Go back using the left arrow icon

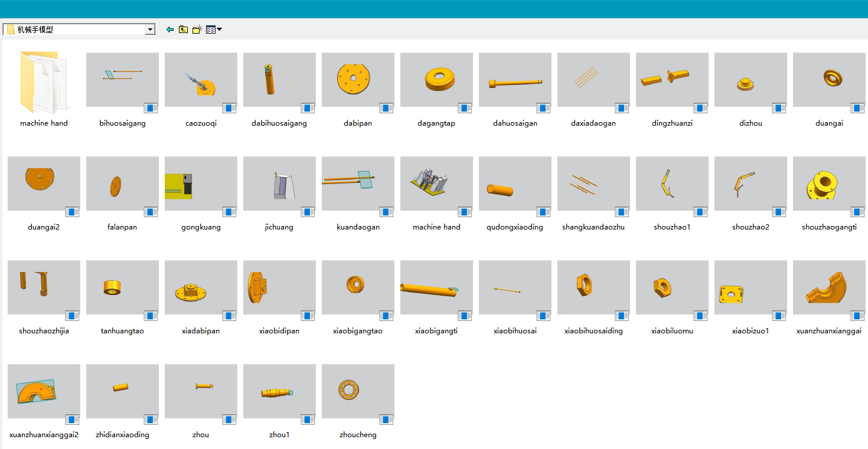click(x=170, y=30)
